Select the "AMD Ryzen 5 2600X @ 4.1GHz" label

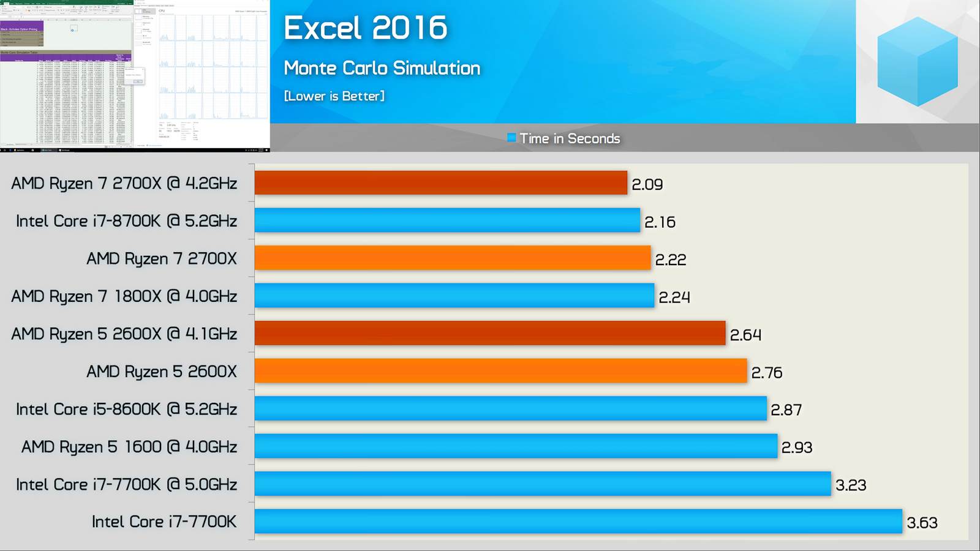click(x=124, y=334)
